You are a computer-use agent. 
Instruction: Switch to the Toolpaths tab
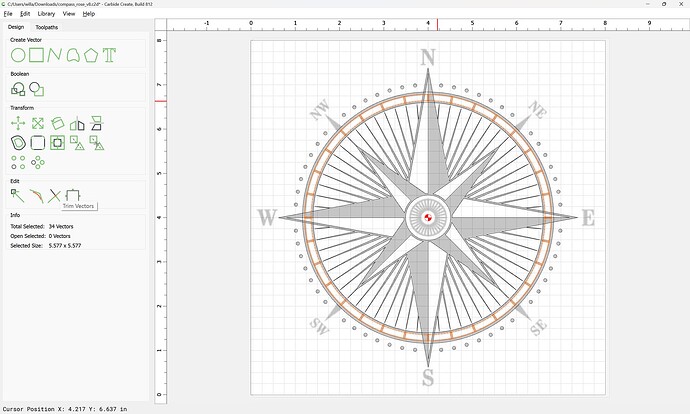(47, 27)
